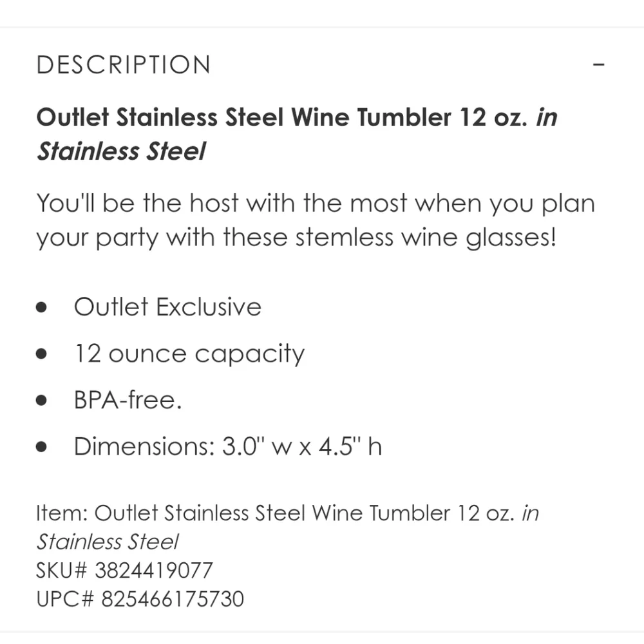
Task: Click the bullet dot beside BPA-free
Action: [43, 401]
